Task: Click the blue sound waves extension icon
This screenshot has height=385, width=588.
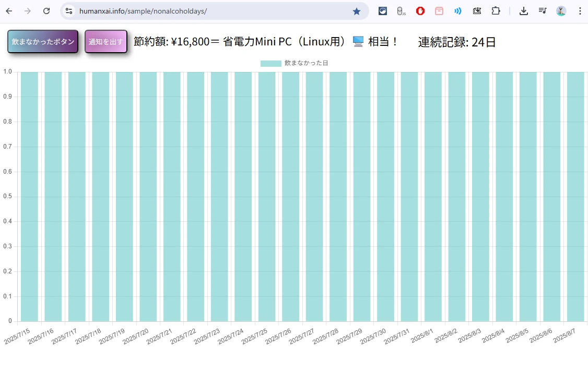Action: click(457, 11)
